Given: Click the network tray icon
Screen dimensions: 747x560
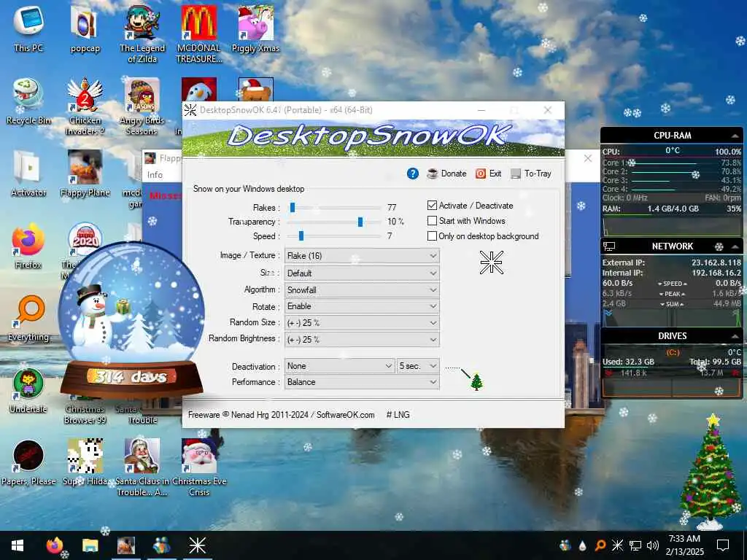Looking at the screenshot, I should click(x=635, y=545).
